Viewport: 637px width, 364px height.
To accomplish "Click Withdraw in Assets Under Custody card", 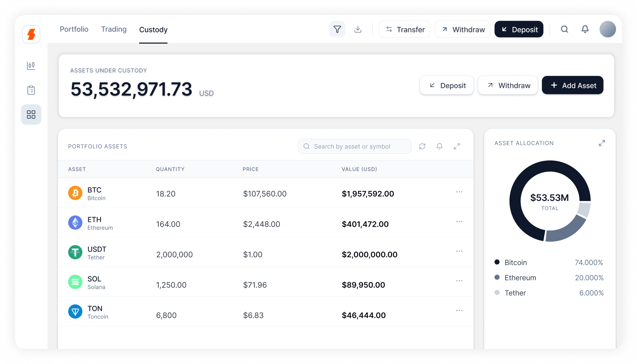I will pos(508,85).
